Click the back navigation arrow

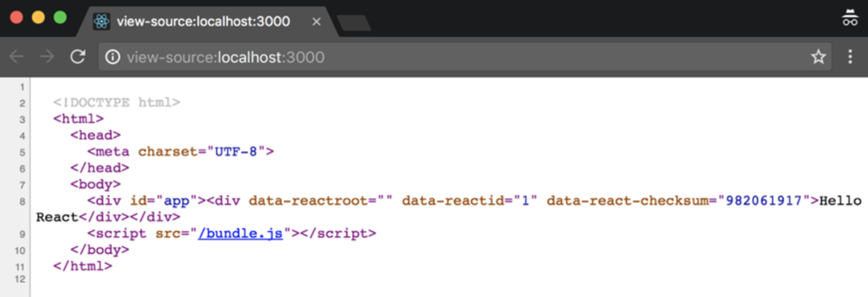tap(16, 57)
